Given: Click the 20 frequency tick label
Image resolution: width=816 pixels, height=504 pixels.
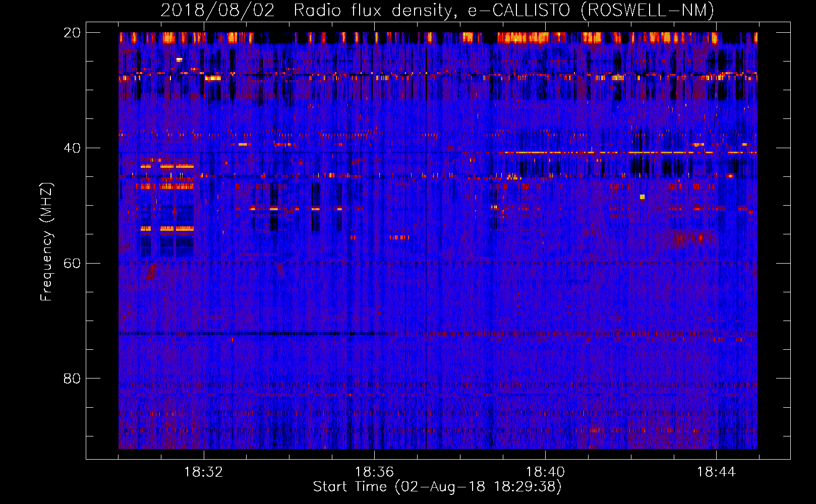Looking at the screenshot, I should coord(72,32).
